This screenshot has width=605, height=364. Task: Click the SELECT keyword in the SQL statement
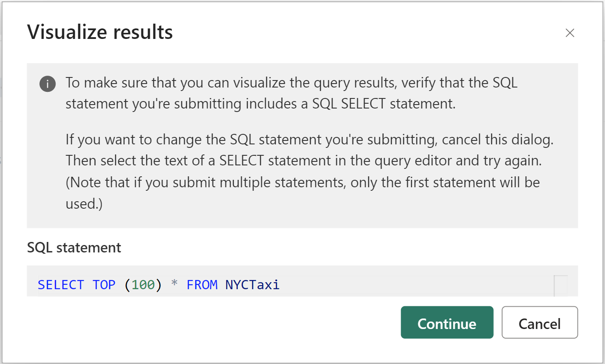(x=60, y=285)
